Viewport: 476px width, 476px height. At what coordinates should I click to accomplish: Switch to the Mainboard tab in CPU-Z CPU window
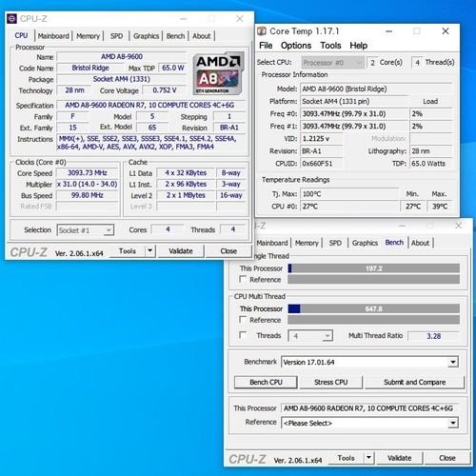(x=53, y=36)
